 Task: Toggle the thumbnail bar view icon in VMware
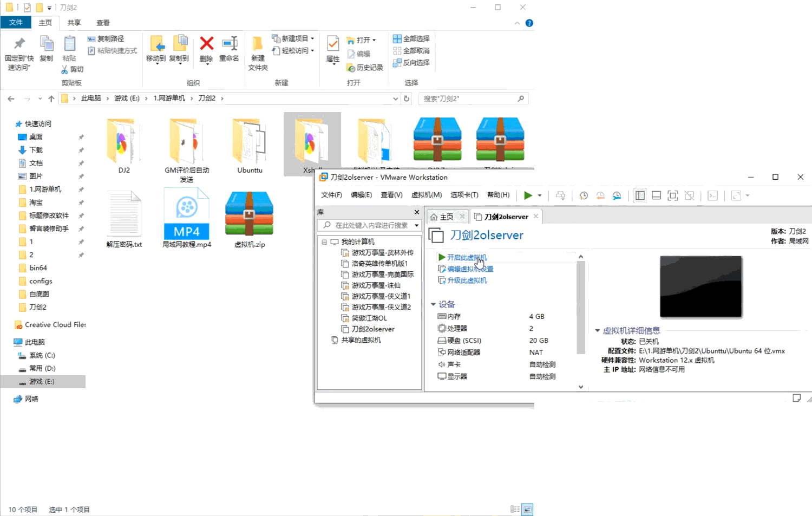(x=657, y=195)
